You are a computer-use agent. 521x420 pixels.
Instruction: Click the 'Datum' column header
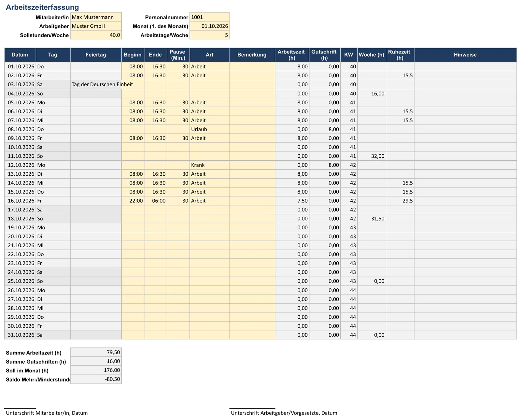point(20,55)
